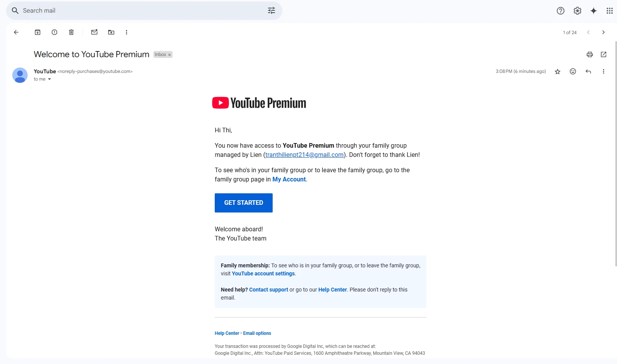617x364 pixels.
Task: Follow the My Account link
Action: tap(289, 179)
